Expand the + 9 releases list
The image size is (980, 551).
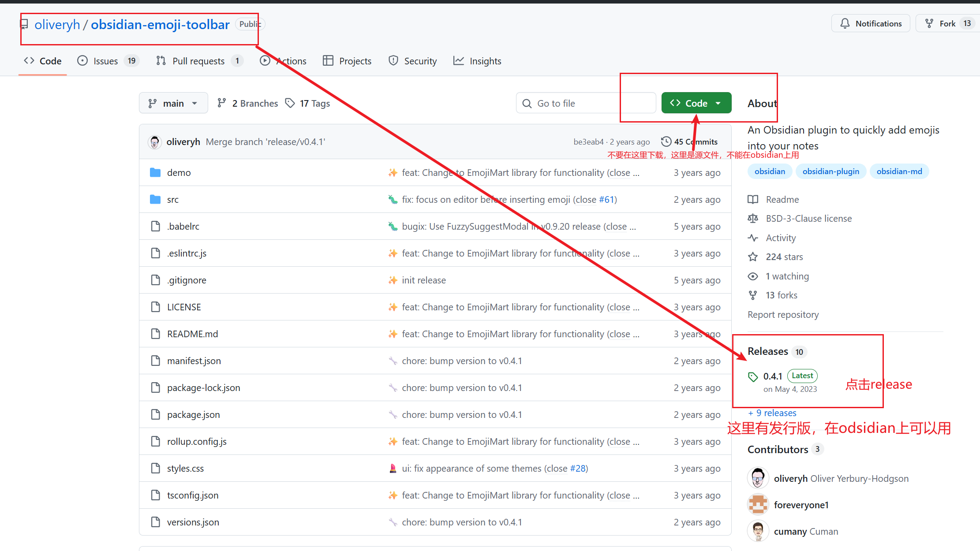772,413
